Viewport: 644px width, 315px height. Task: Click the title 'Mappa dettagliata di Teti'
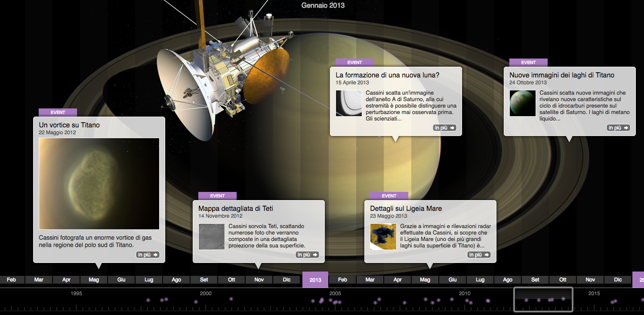[235, 209]
